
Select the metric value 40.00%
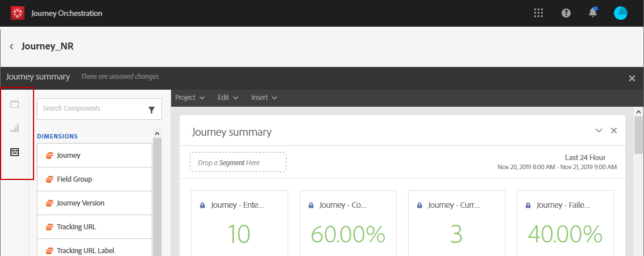tap(565, 234)
